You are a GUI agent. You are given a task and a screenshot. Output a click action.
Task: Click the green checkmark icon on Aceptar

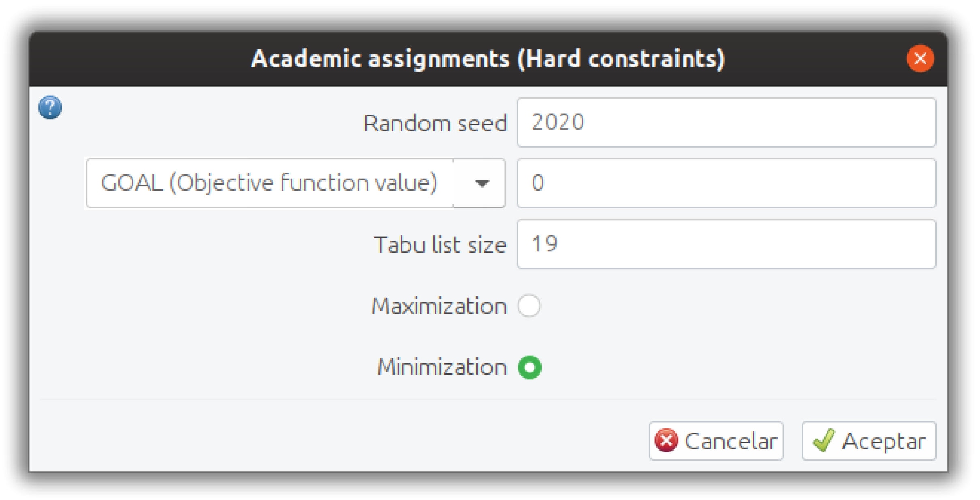pos(823,440)
